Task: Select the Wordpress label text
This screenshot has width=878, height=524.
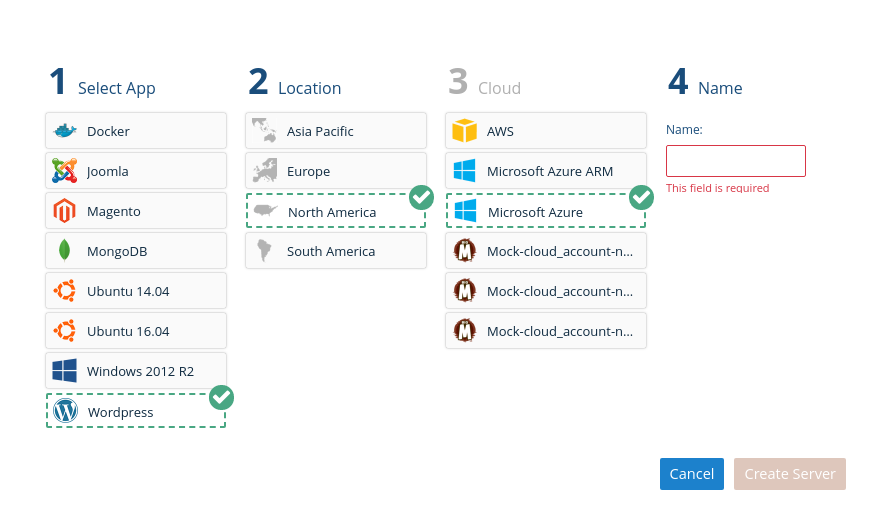Action: click(120, 413)
